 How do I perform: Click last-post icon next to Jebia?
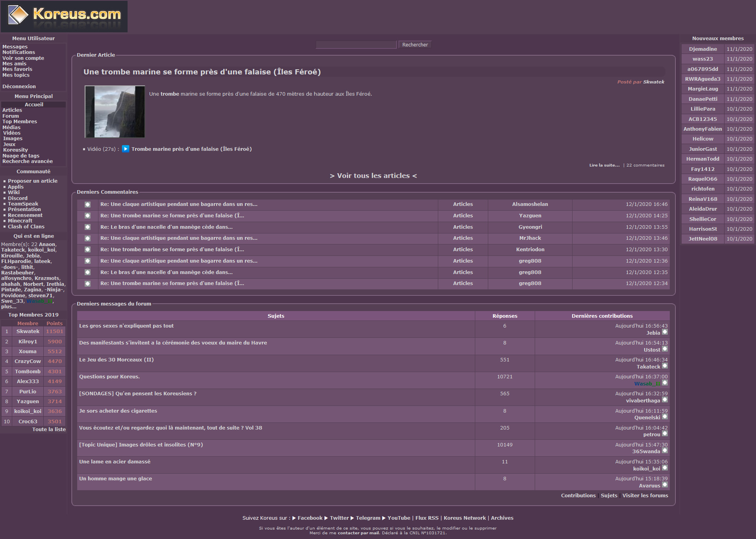click(x=665, y=332)
